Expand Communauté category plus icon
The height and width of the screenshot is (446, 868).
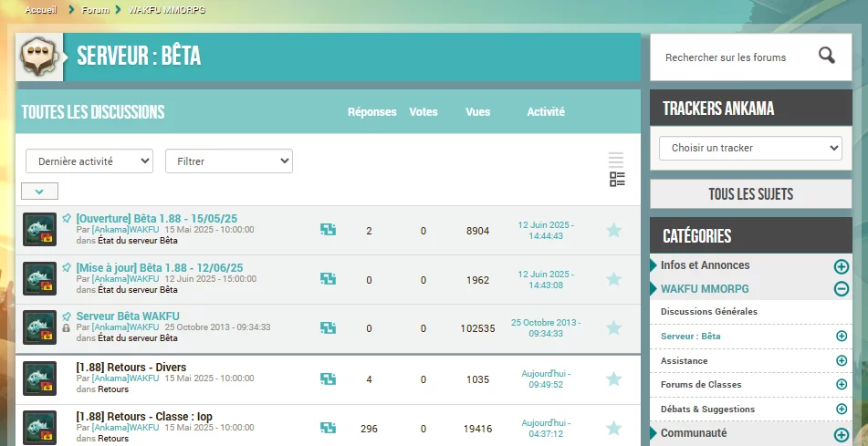[841, 435]
